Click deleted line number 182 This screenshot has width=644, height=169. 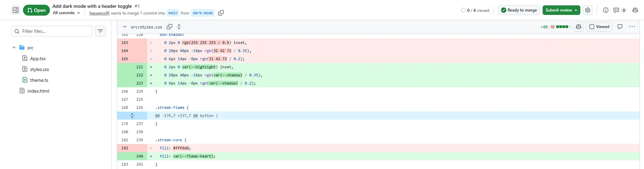125,148
